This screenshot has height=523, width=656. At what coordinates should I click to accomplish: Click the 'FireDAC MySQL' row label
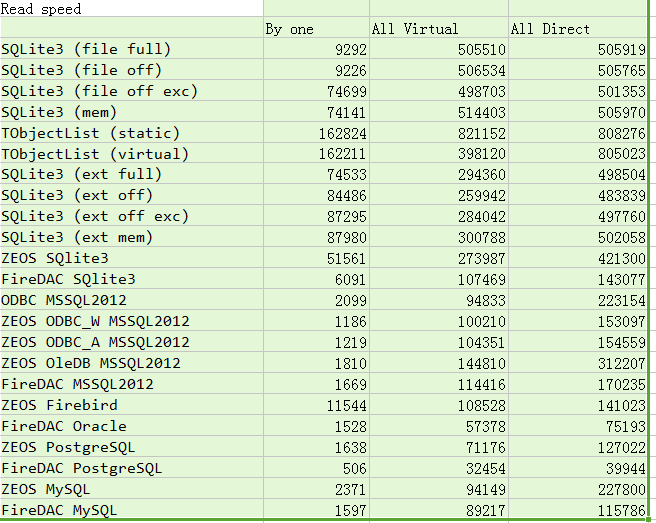[132, 509]
